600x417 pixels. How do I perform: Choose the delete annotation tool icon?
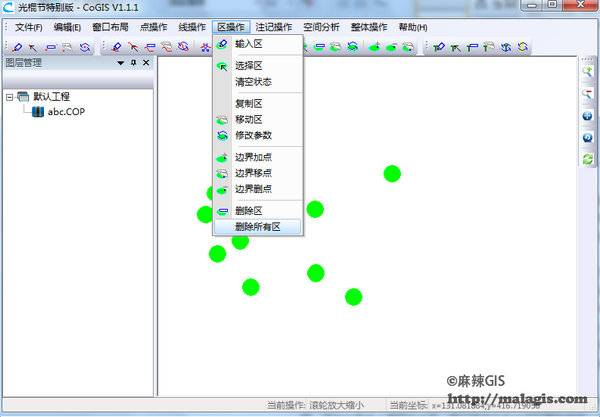click(472, 47)
